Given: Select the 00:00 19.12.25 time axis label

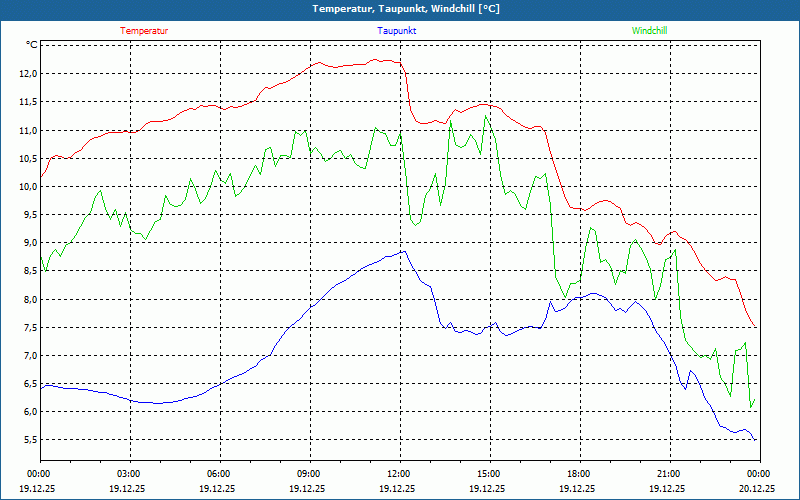Looking at the screenshot, I should pyautogui.click(x=37, y=481).
